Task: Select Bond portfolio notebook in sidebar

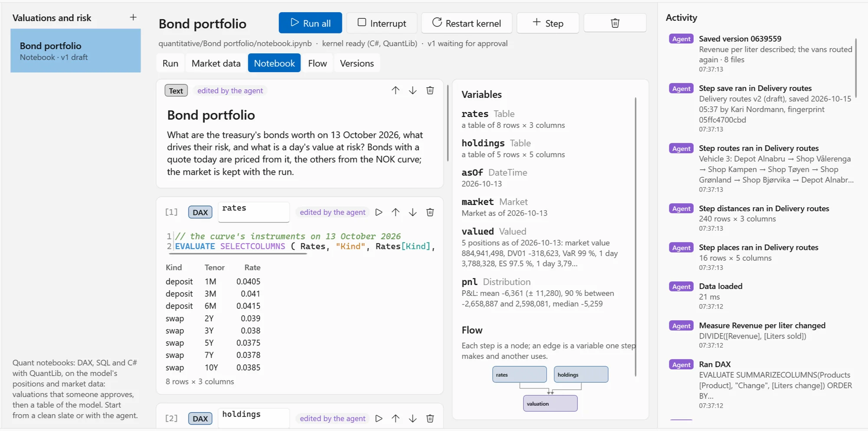Action: (76, 51)
